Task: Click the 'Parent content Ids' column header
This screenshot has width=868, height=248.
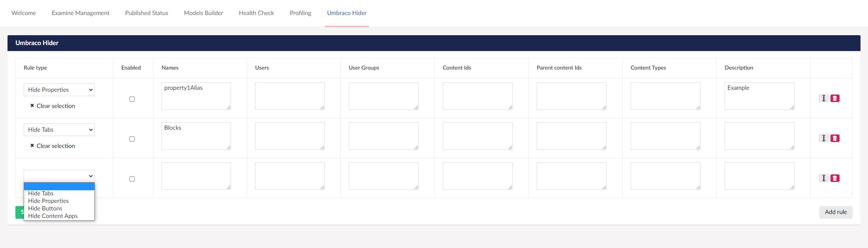Action: point(559,68)
